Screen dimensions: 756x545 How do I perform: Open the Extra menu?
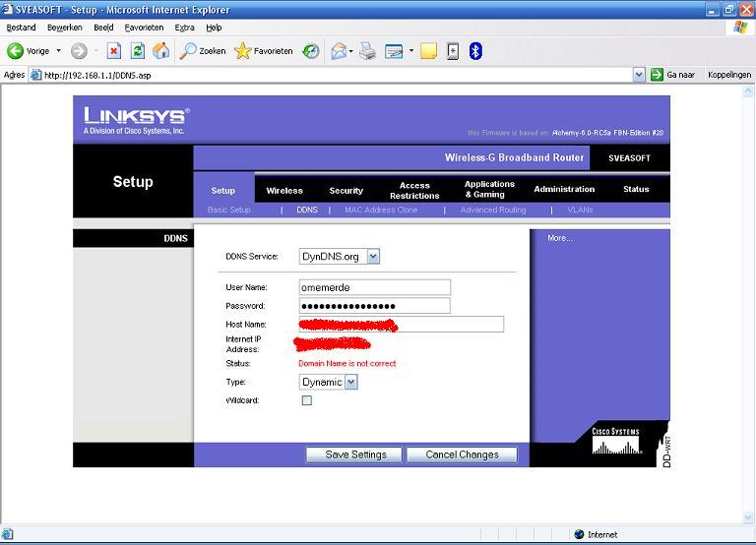tap(185, 28)
